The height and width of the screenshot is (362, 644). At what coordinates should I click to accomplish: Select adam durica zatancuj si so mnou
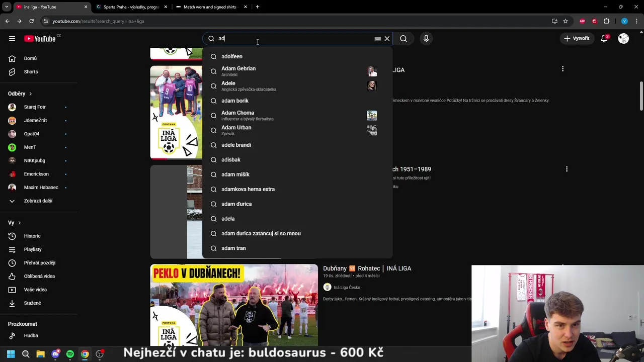click(297, 233)
